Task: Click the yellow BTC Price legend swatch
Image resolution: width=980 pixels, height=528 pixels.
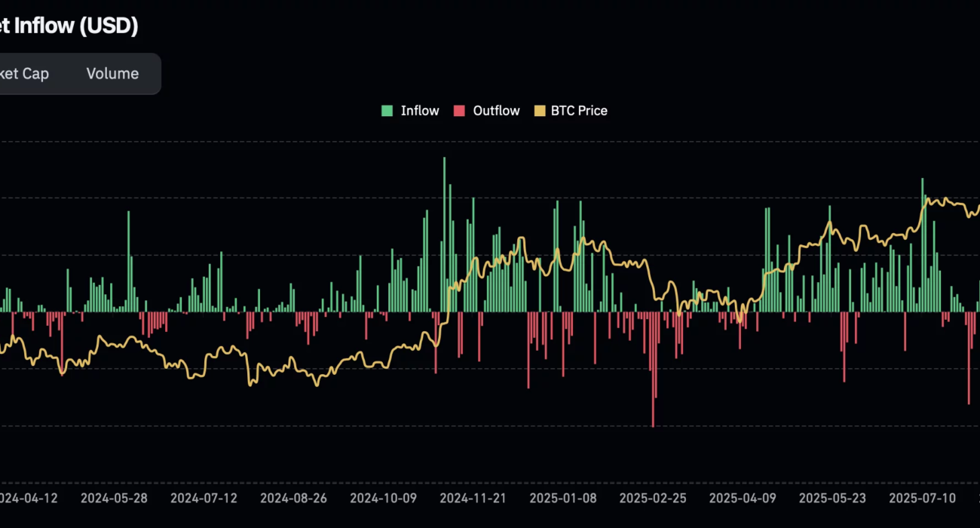Action: pyautogui.click(x=540, y=111)
